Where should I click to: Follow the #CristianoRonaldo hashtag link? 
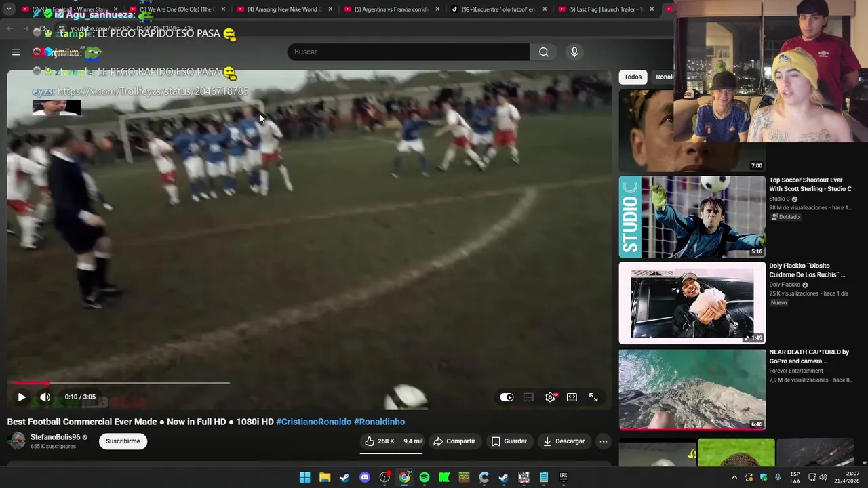click(x=313, y=422)
